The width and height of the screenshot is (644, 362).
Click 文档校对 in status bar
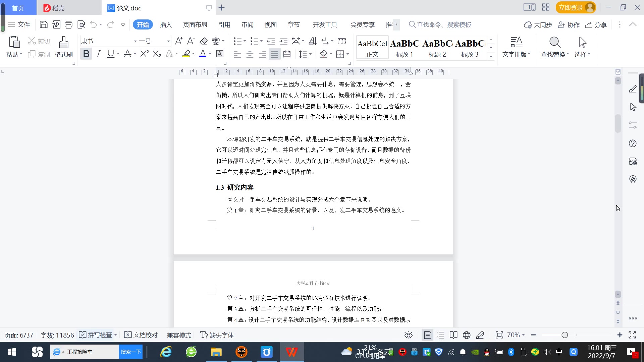tap(141, 335)
